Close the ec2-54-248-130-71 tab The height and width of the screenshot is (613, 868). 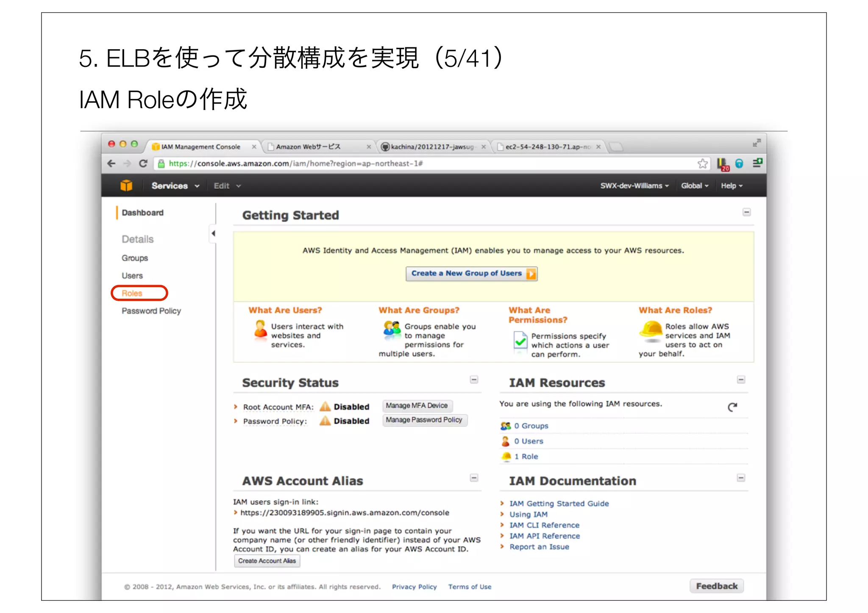coord(598,147)
